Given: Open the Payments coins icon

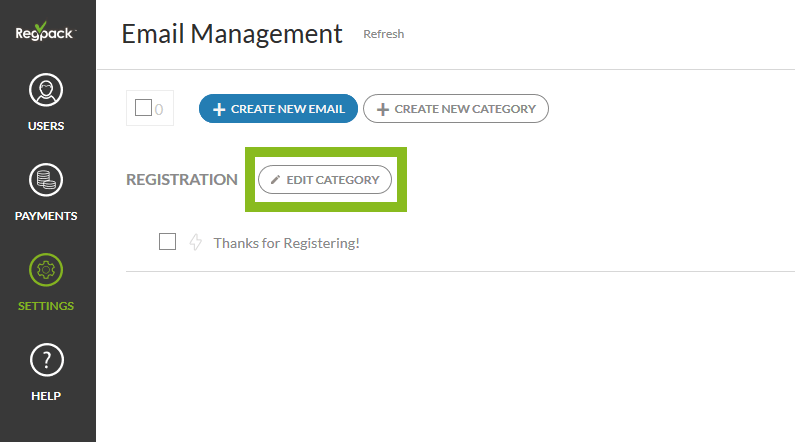Looking at the screenshot, I should (x=47, y=182).
